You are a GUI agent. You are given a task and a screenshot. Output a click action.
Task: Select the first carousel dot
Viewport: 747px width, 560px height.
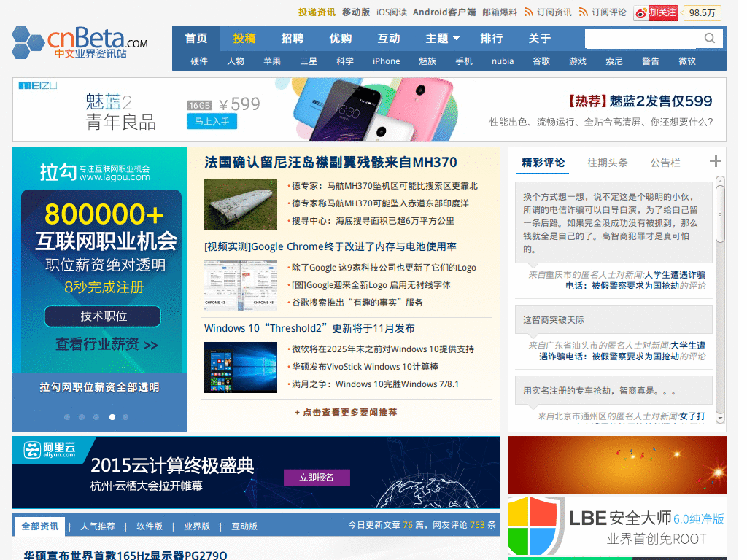[67, 417]
